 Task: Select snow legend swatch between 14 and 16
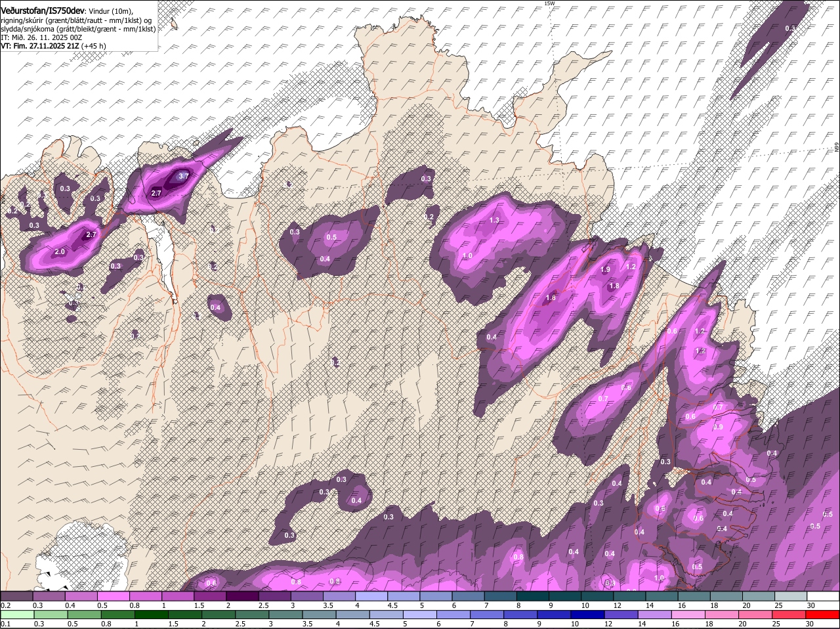coord(662,596)
